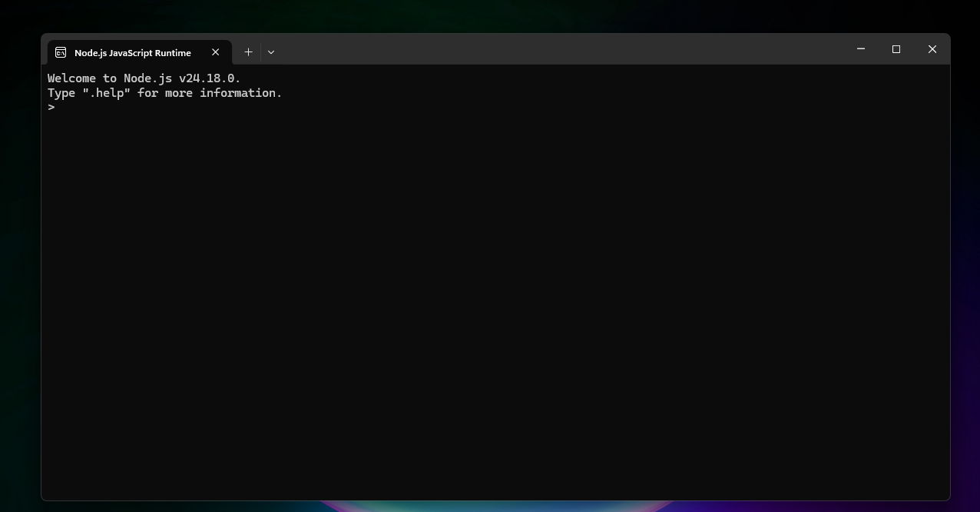
Task: Close the Node.js JavaScript Runtime tab
Action: (216, 52)
